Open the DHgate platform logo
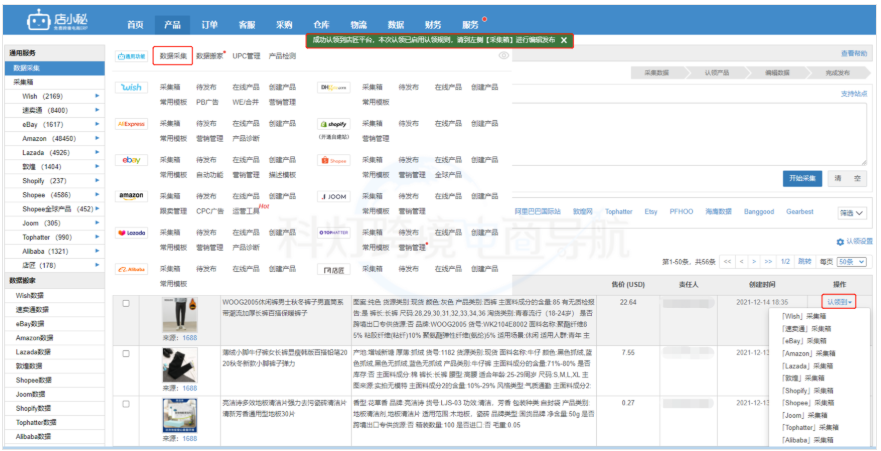This screenshot has height=451, width=881. pos(334,88)
